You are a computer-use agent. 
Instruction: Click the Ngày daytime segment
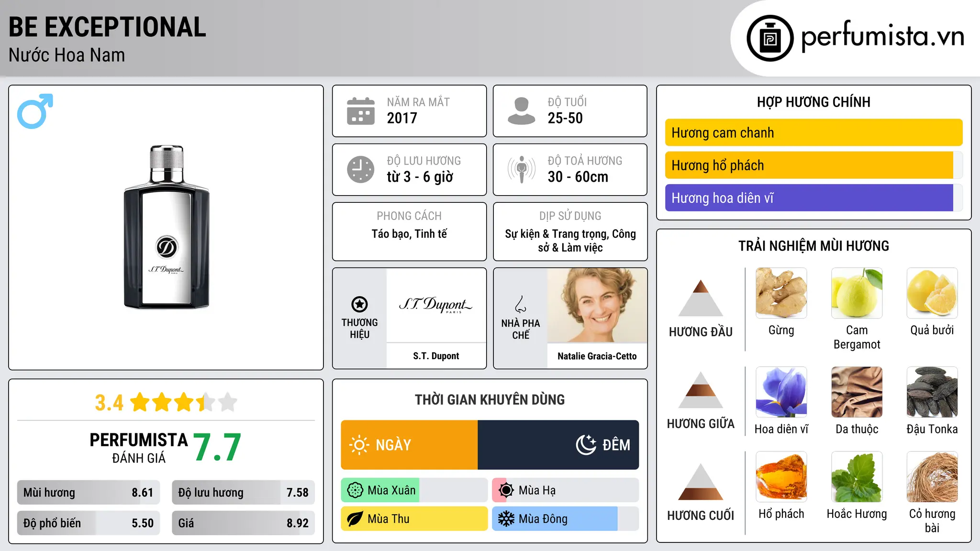pyautogui.click(x=409, y=445)
